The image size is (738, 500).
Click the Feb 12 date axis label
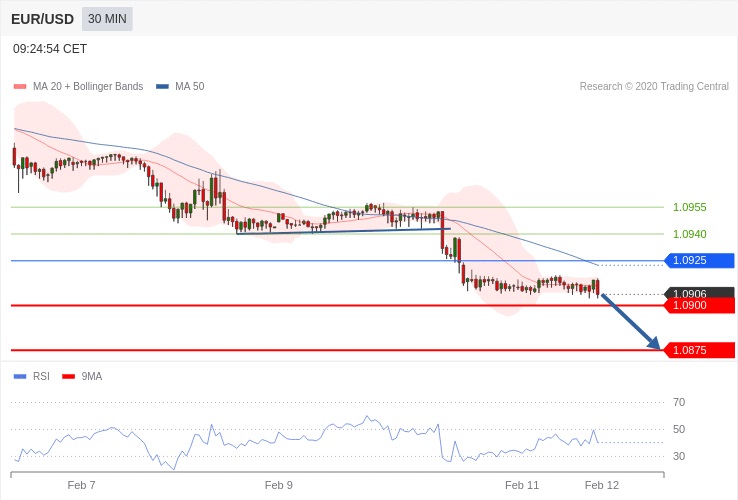(602, 485)
